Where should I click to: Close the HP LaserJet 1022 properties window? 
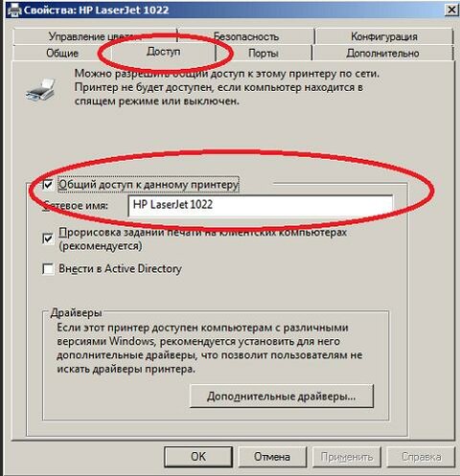451,11
